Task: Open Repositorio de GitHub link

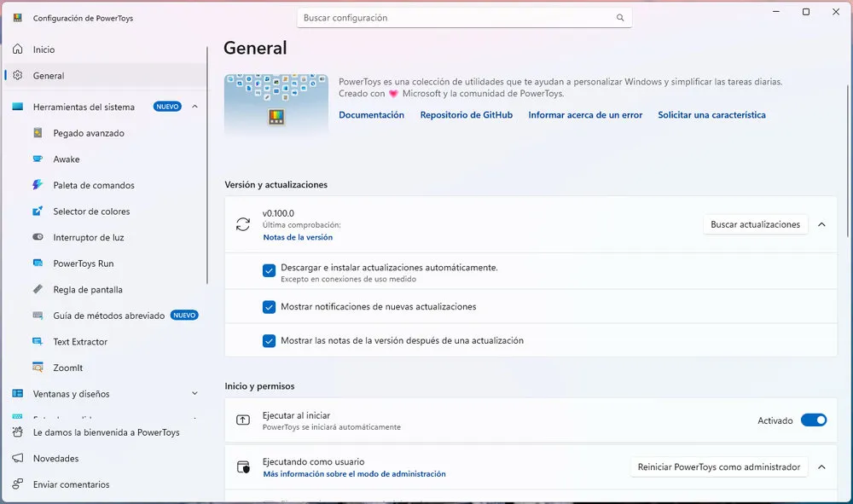Action: pos(467,115)
